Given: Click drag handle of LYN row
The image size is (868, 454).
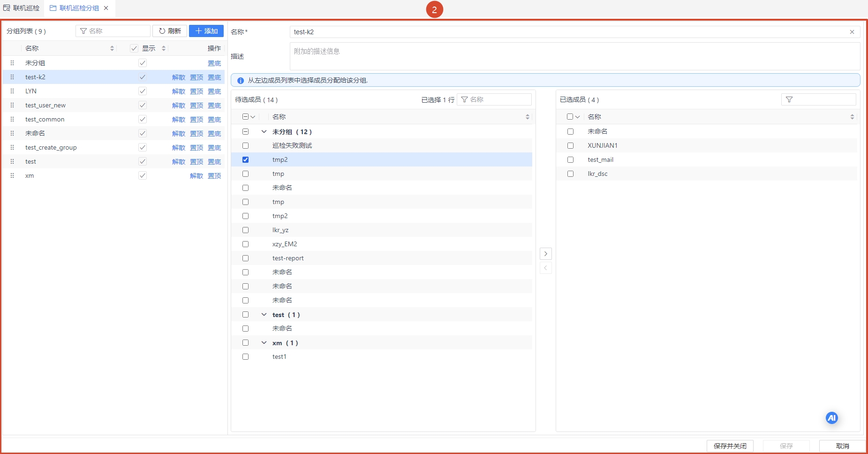Looking at the screenshot, I should coord(12,91).
